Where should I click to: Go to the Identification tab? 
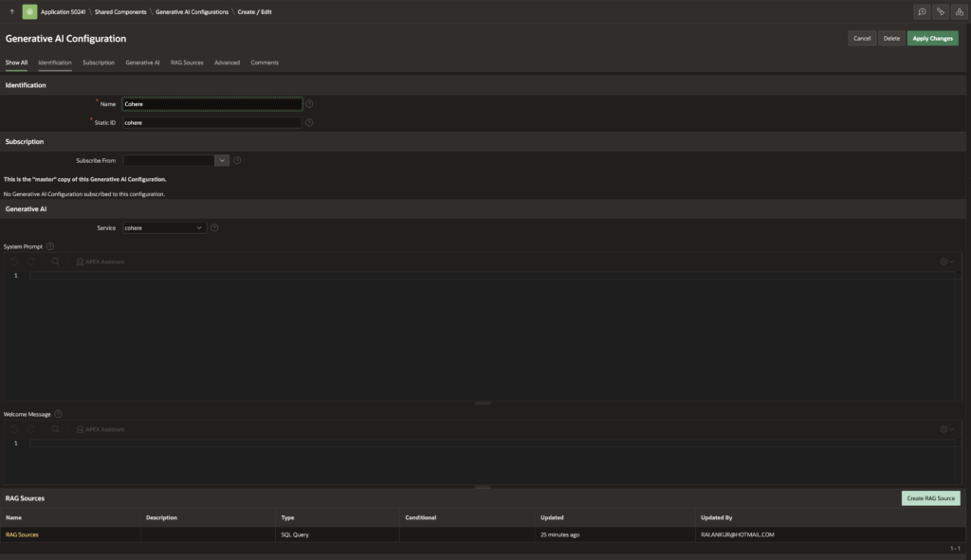click(55, 63)
